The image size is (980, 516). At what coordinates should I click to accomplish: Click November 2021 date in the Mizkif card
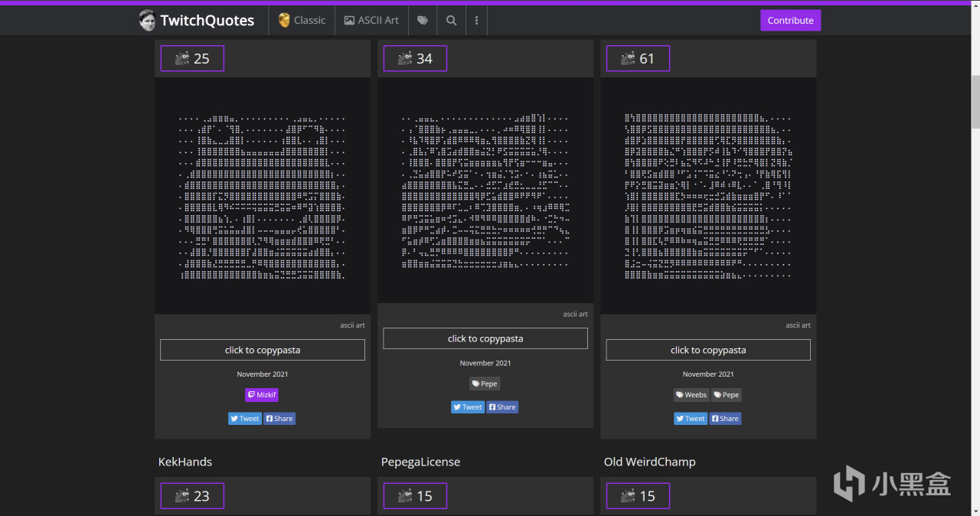[263, 374]
